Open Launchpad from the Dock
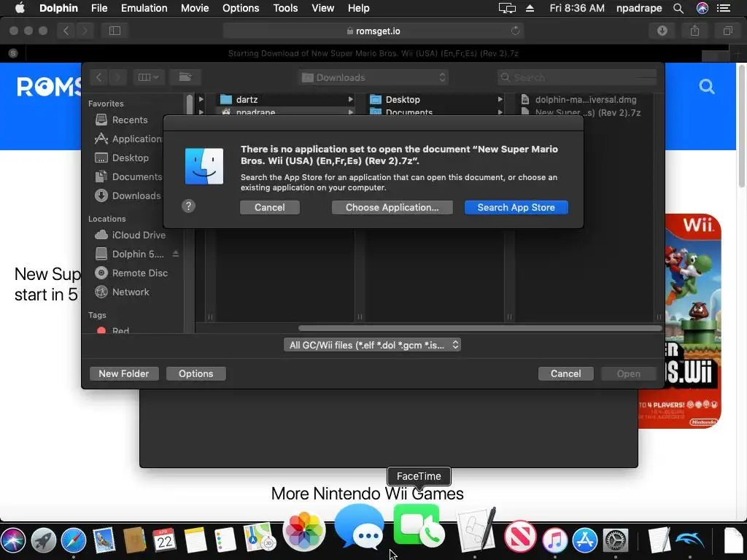 pyautogui.click(x=44, y=541)
